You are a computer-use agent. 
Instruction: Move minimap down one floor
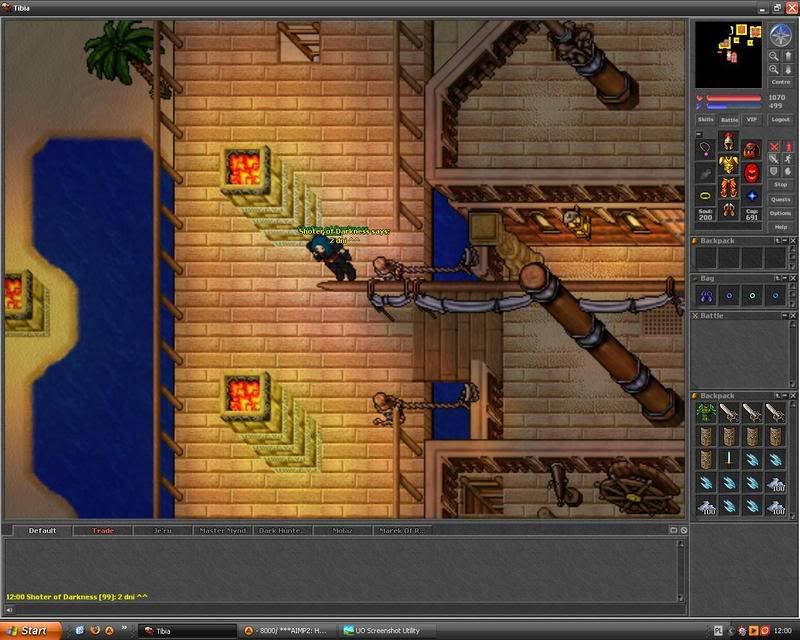787,69
